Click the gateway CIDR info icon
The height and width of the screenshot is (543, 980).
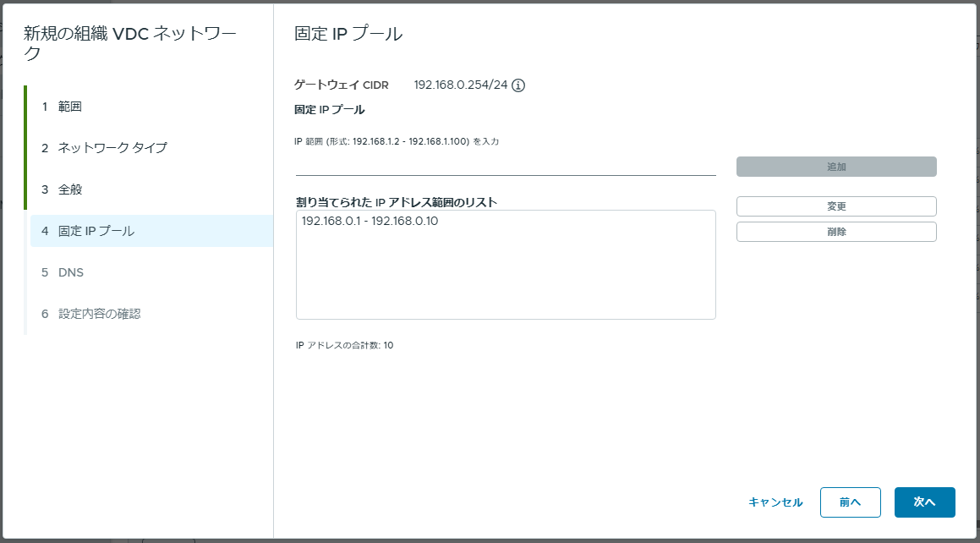pyautogui.click(x=518, y=85)
